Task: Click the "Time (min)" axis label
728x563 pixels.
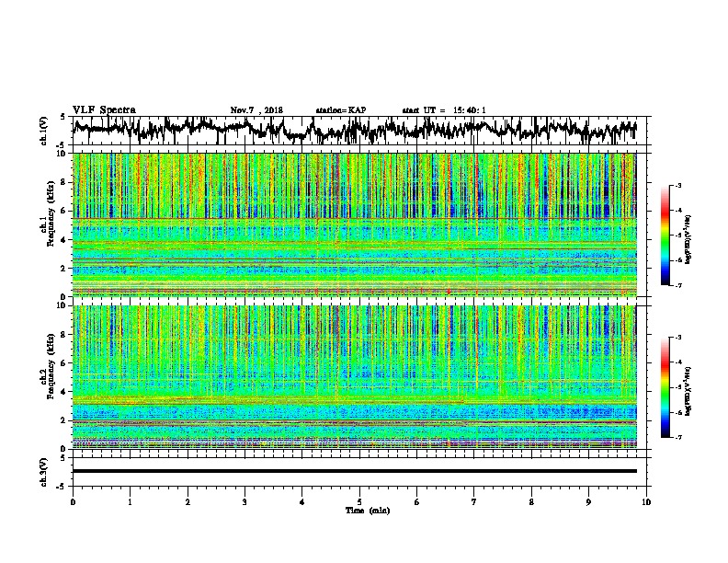Action: pos(368,511)
